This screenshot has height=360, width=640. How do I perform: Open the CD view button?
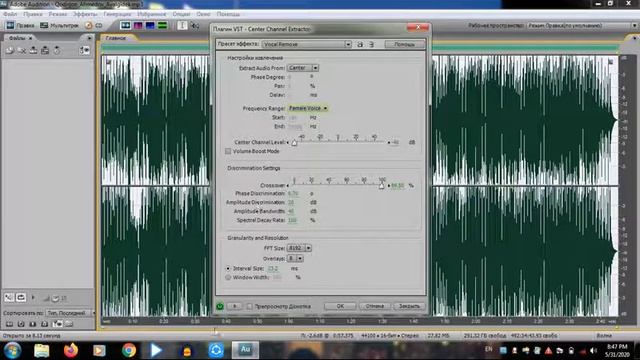94,25
